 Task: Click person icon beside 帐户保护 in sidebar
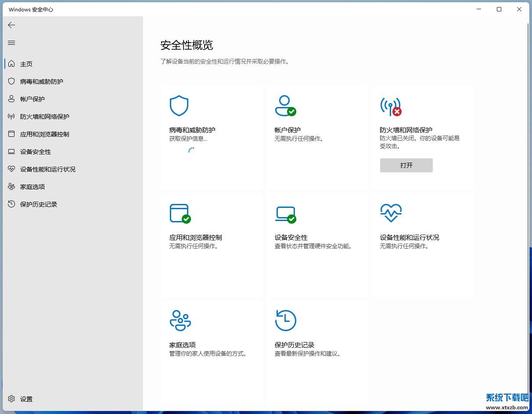pyautogui.click(x=11, y=99)
